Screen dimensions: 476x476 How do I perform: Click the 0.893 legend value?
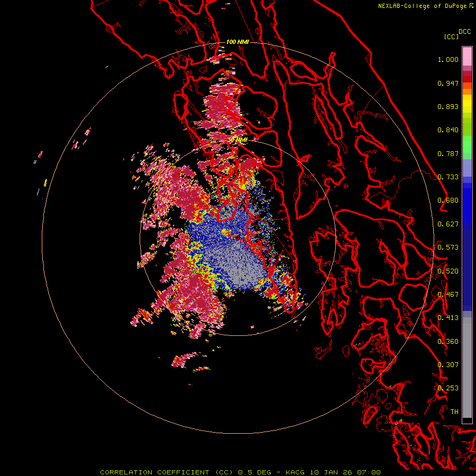[x=448, y=106]
